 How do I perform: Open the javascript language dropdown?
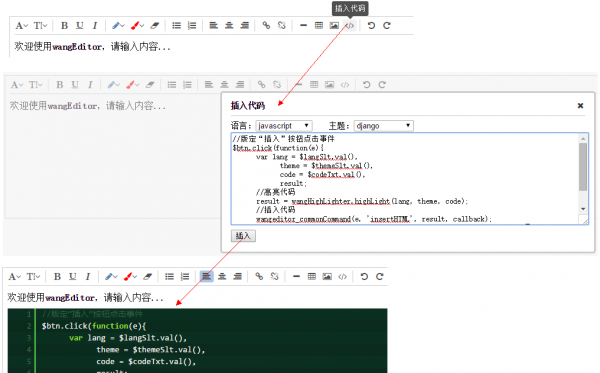coord(284,125)
